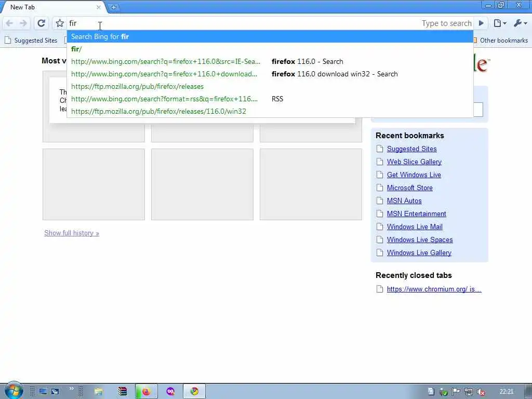Open a new tab with plus button

tap(114, 7)
